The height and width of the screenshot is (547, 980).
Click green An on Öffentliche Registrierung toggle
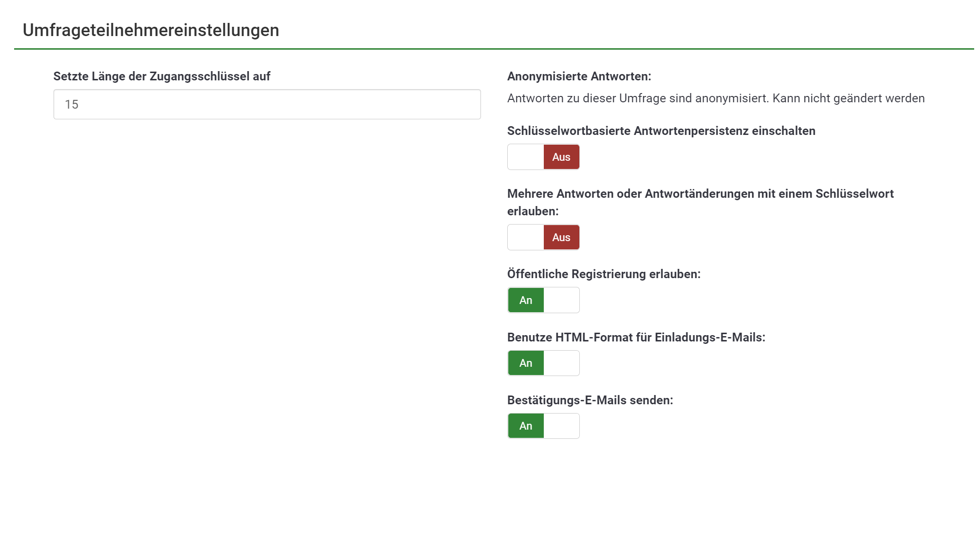point(526,300)
